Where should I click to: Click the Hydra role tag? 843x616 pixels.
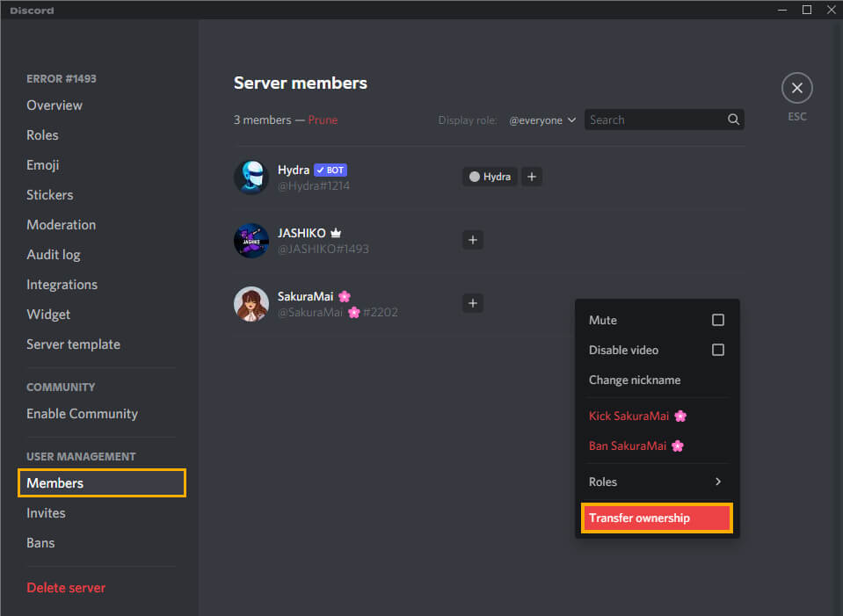click(490, 177)
